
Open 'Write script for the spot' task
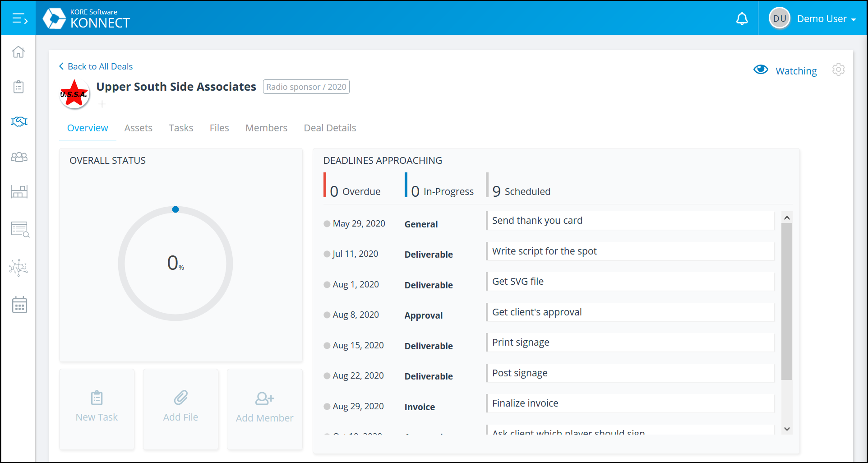tap(630, 251)
